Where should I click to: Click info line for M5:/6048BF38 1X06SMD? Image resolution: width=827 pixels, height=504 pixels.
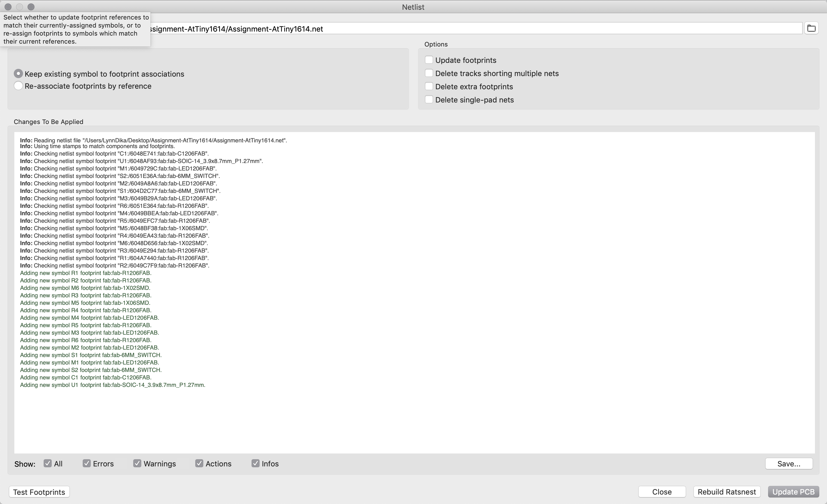[114, 228]
